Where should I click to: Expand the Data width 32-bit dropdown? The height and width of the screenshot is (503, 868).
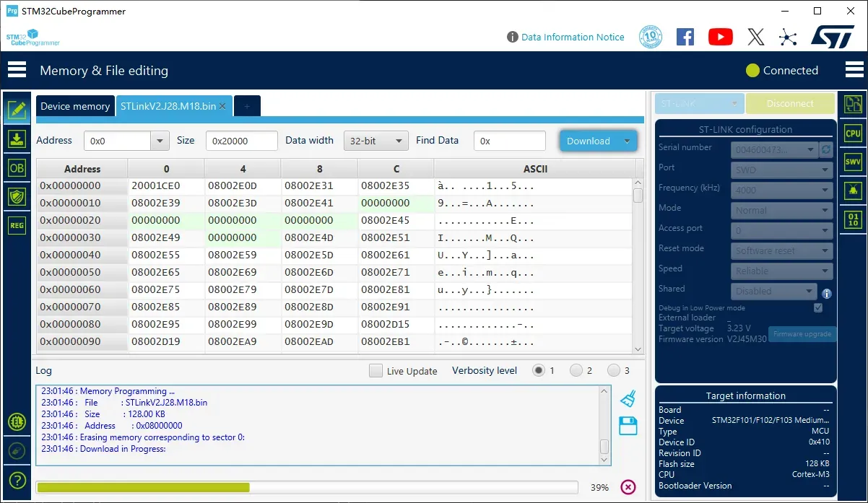pyautogui.click(x=376, y=141)
